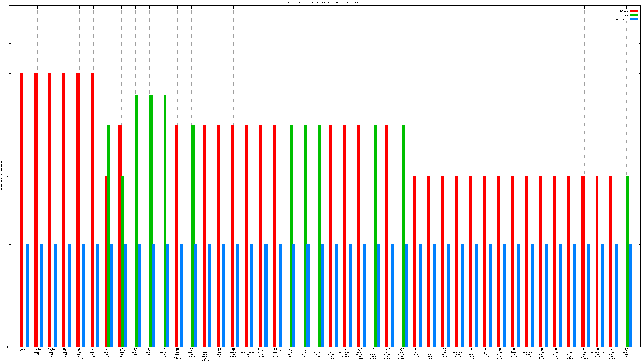Screen dimensions: 644x362
Task: Select the 65ca0a.iadb.isipp.com axis label
Action: tap(37, 352)
